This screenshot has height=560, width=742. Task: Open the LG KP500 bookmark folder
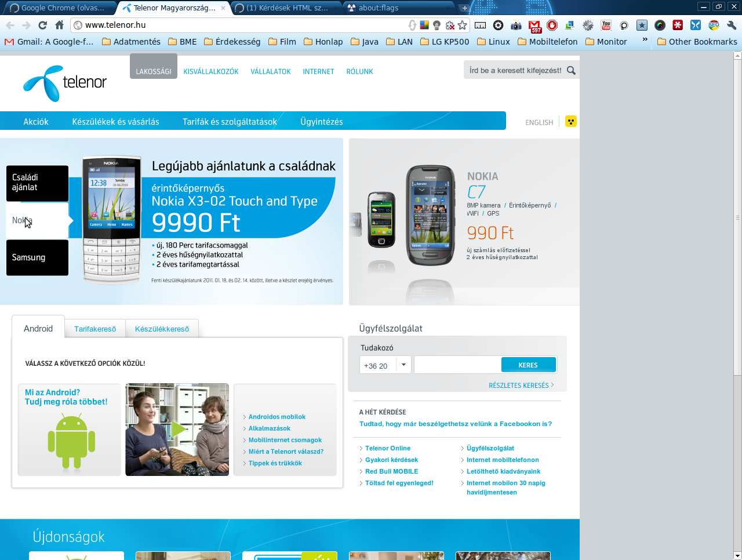(x=445, y=42)
